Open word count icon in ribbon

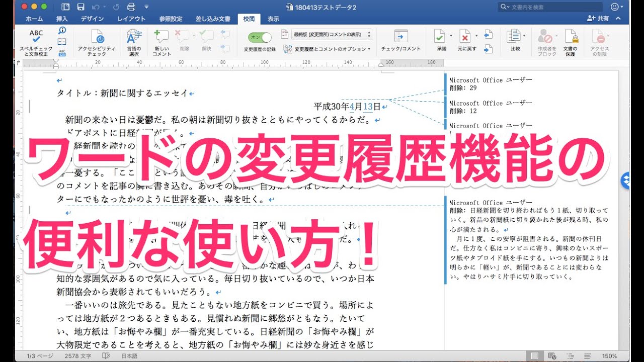click(x=62, y=52)
